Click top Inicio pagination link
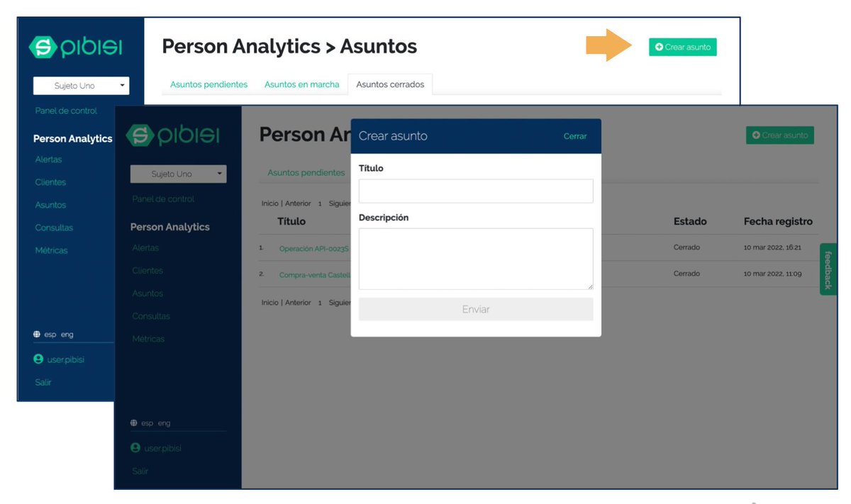Screen dimensions: 851x504 click(269, 203)
